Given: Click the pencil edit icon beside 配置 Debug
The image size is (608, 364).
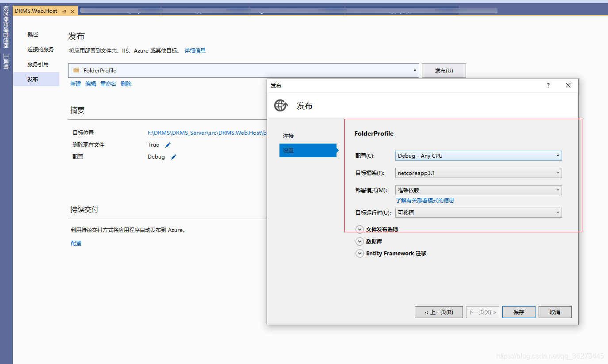Looking at the screenshot, I should 173,157.
